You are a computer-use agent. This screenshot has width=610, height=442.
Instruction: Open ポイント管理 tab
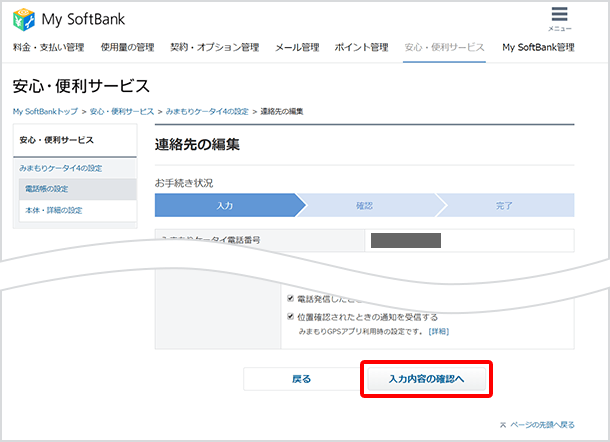click(x=361, y=47)
